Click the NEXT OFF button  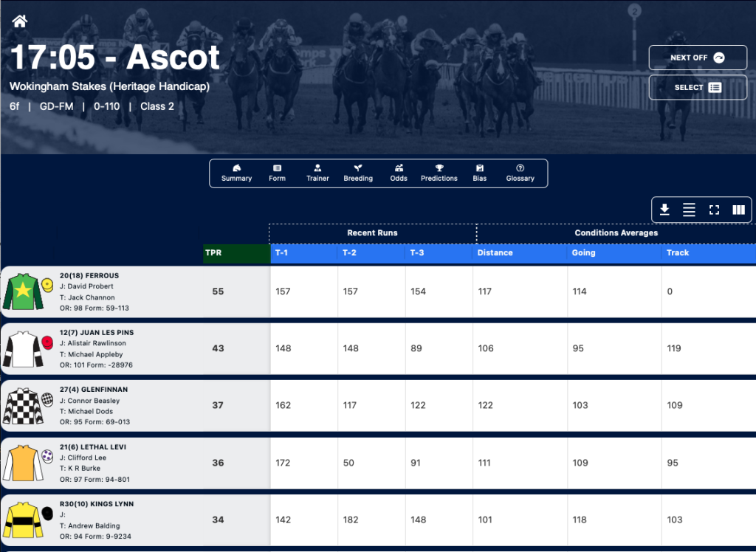click(698, 58)
